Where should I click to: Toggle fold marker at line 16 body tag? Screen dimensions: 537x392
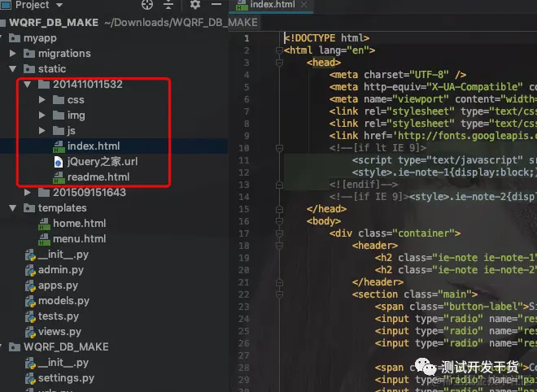point(279,221)
